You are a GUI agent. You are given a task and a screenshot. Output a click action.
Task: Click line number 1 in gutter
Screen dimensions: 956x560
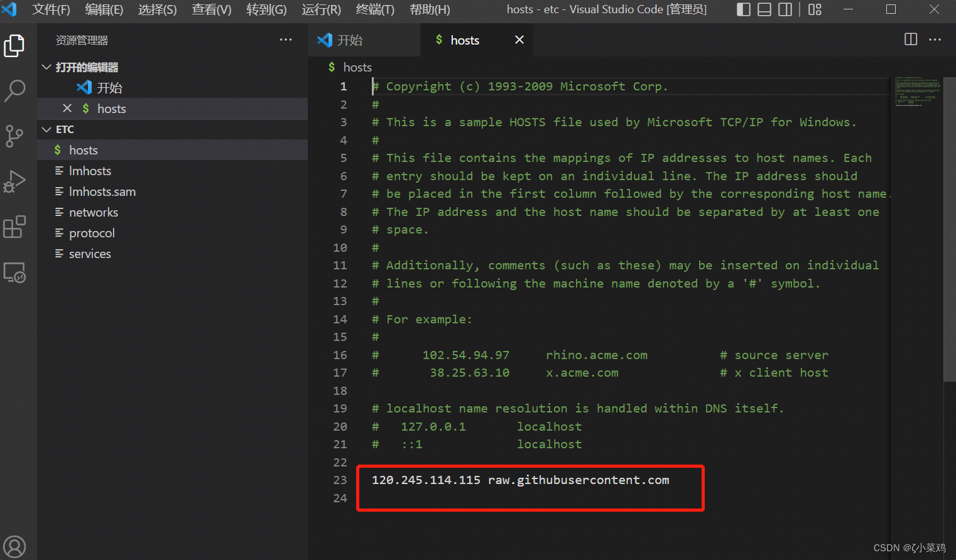[x=343, y=87]
